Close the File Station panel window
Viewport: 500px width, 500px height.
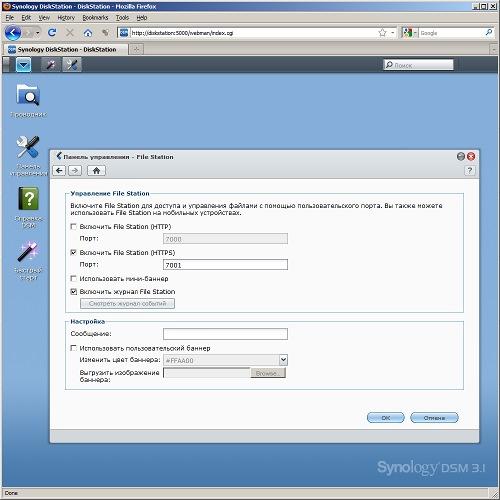point(471,156)
